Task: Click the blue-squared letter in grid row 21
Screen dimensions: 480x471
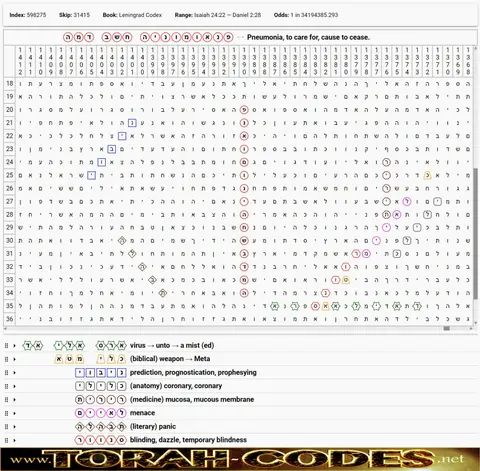Action: 132,123
